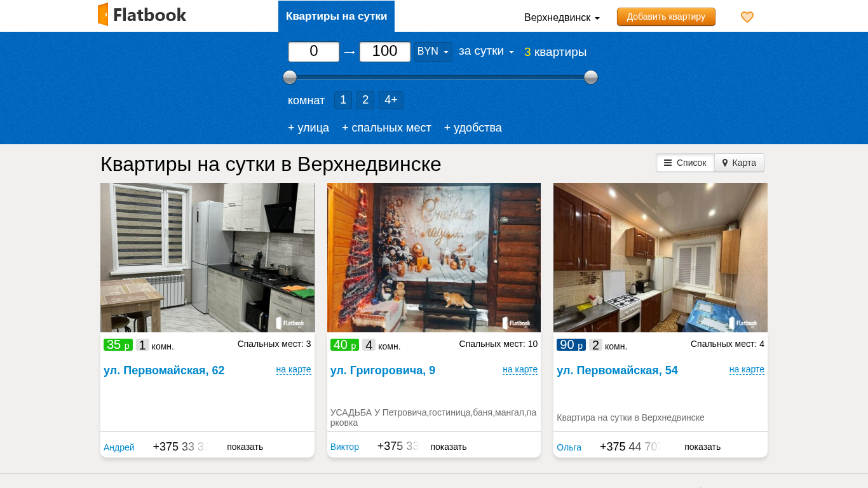Click the 35 р price badge
Image resolution: width=868 pixels, height=488 pixels.
118,345
